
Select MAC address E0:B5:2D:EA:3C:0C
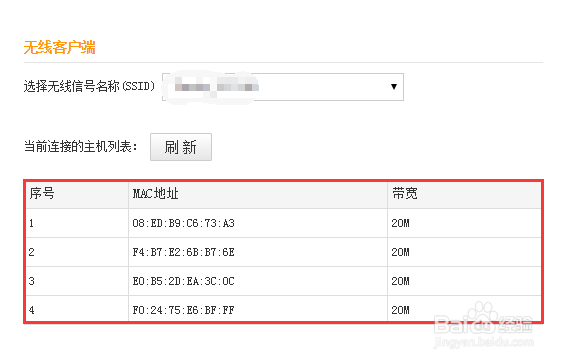pos(183,281)
